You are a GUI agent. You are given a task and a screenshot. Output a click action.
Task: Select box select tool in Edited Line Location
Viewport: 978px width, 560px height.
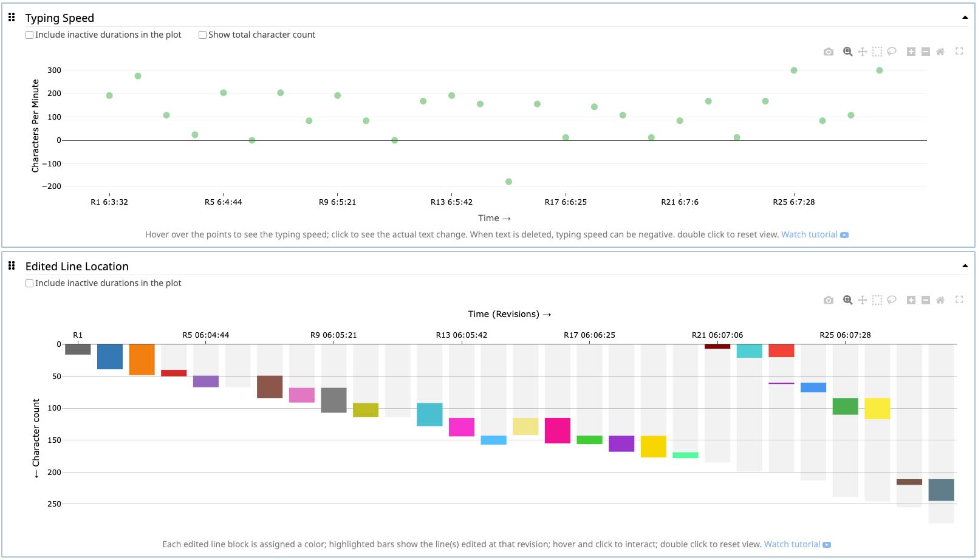[x=877, y=300]
